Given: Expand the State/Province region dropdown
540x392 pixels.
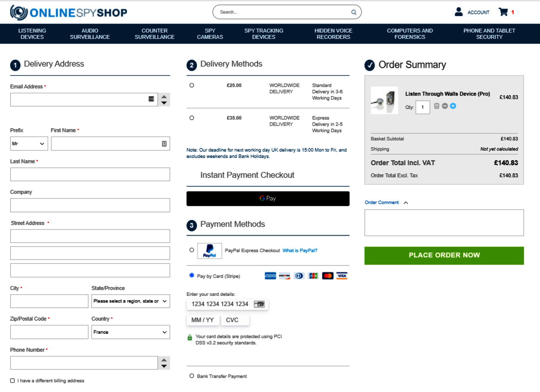Looking at the screenshot, I should click(131, 301).
